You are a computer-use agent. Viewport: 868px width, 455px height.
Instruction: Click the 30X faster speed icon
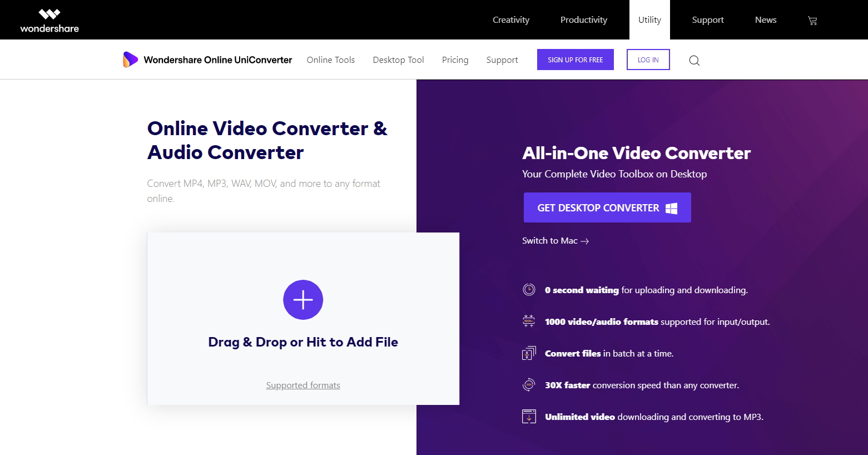click(x=529, y=385)
